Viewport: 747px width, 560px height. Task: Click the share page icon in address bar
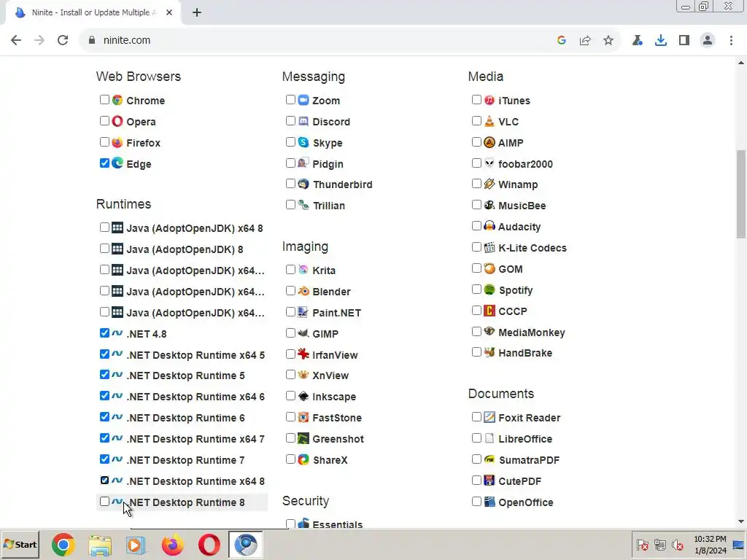coord(585,41)
